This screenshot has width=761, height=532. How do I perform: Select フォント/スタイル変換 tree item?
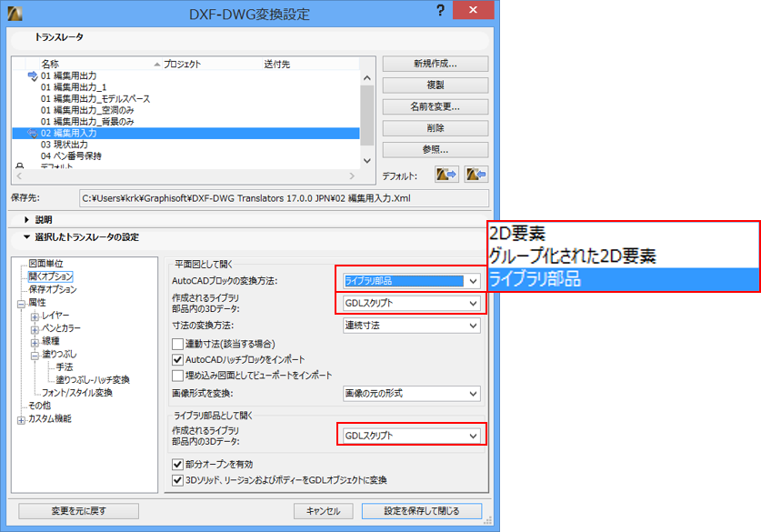(x=77, y=393)
